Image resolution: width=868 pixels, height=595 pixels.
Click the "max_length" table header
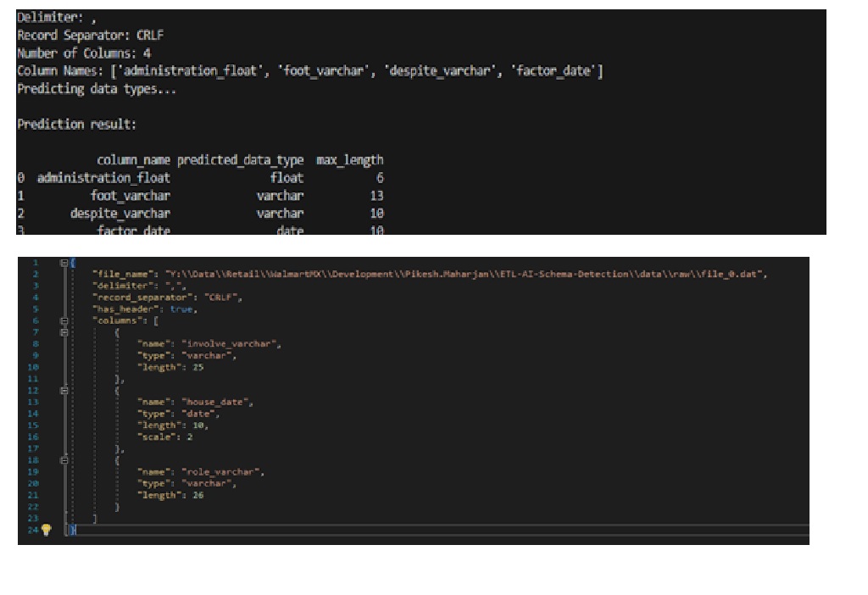pos(350,160)
